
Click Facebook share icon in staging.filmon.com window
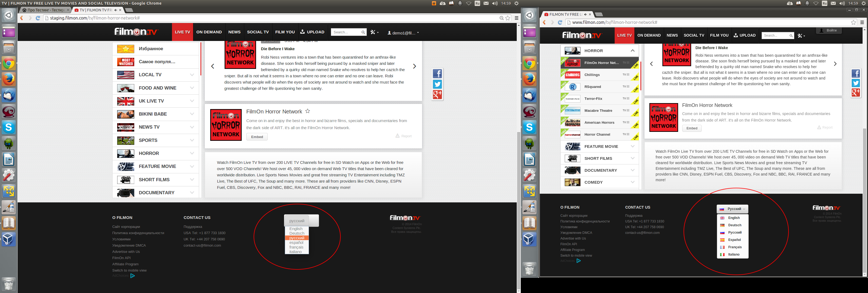[437, 74]
